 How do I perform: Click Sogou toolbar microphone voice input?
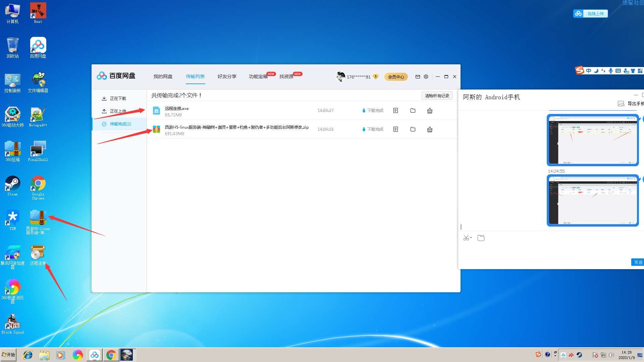(x=611, y=71)
